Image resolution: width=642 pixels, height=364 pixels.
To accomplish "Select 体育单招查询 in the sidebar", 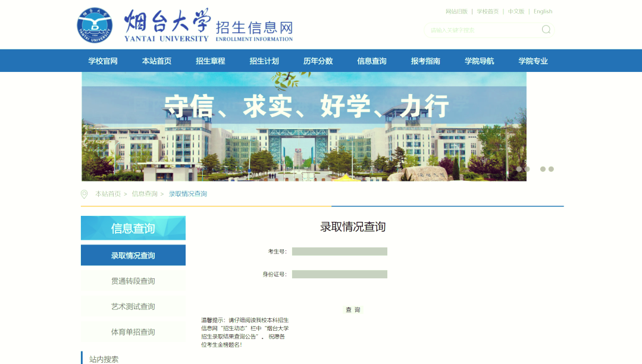I will click(x=132, y=332).
